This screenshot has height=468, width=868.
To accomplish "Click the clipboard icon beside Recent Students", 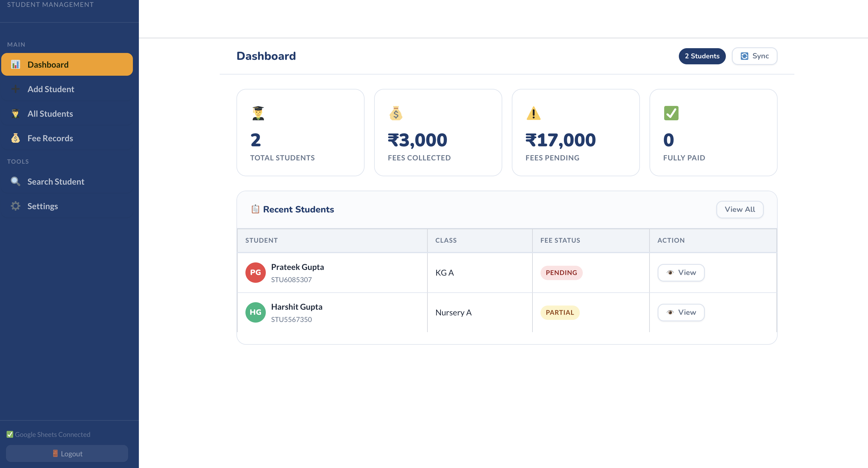I will [x=255, y=209].
